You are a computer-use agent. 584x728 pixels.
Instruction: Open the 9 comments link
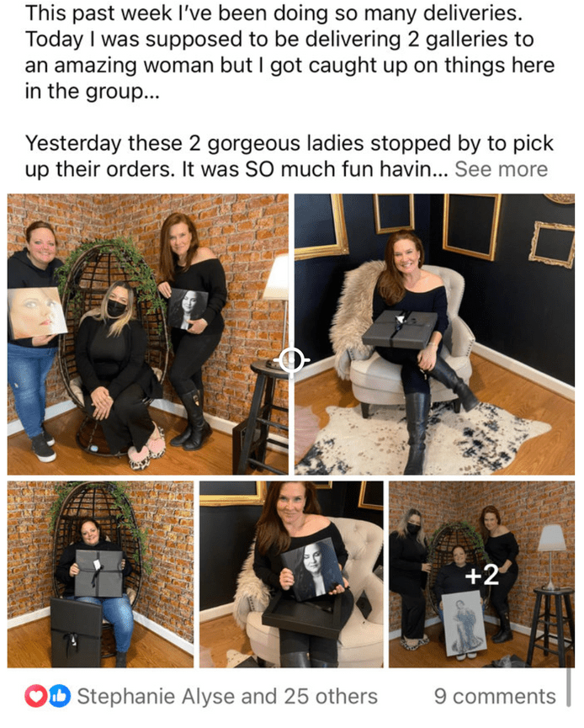coord(495,696)
